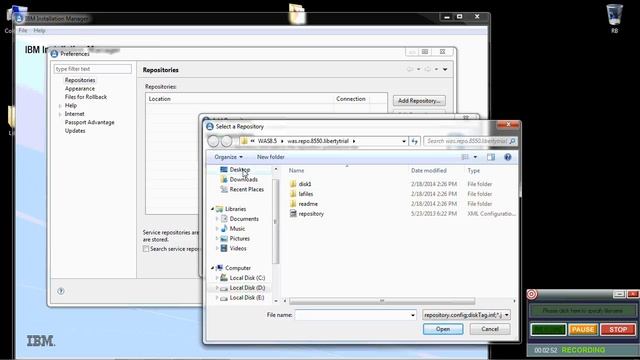Viewport: 640px width, 360px height.
Task: Click Cancel in Select a Repository
Action: click(x=490, y=329)
